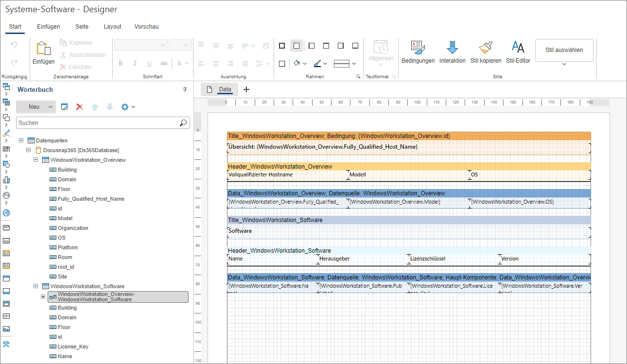Open the Vorschau tab
627x364 pixels.
click(146, 27)
